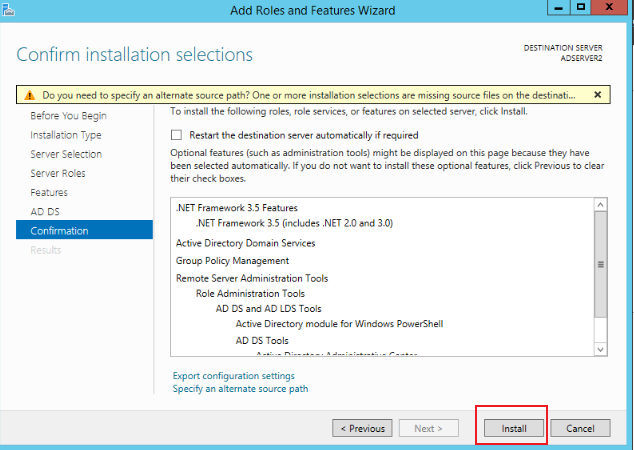Select '.NET Framework 3.5 (includes .NET 2.0 and 3.0)' entry
This screenshot has height=450, width=634.
tap(294, 223)
